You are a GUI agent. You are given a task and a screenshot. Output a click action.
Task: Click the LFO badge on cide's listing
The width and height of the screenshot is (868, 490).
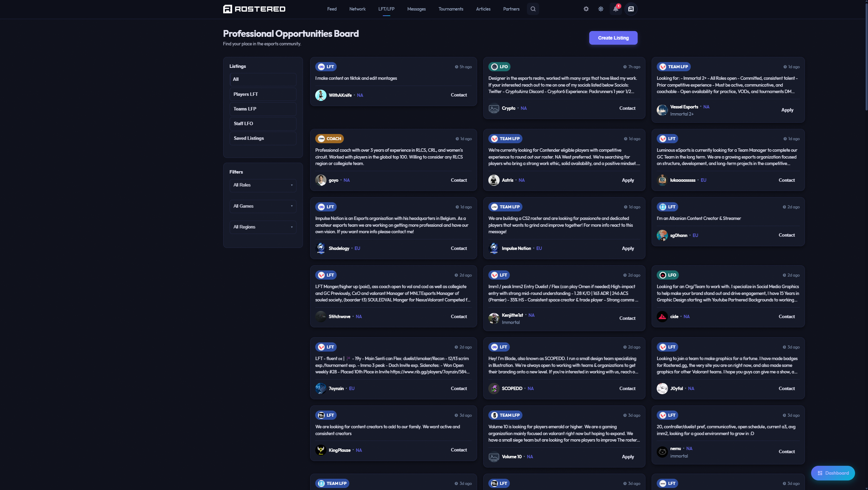[x=668, y=275]
